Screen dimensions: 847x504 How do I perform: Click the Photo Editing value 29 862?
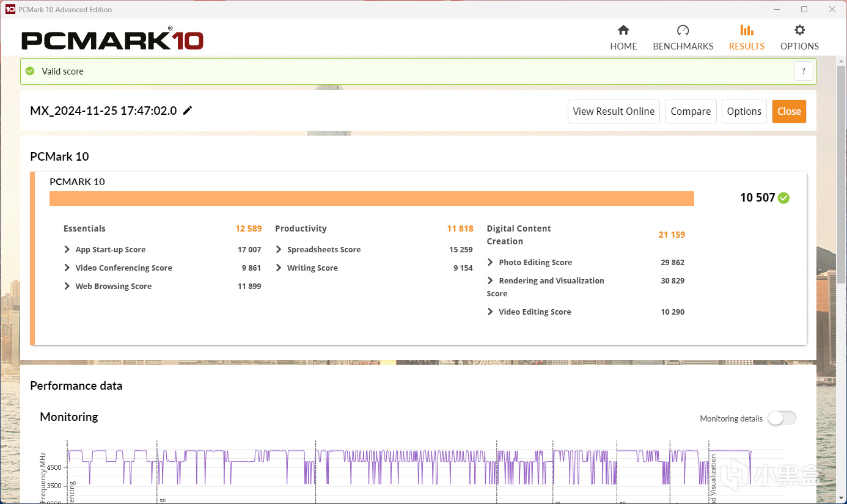[x=673, y=262]
